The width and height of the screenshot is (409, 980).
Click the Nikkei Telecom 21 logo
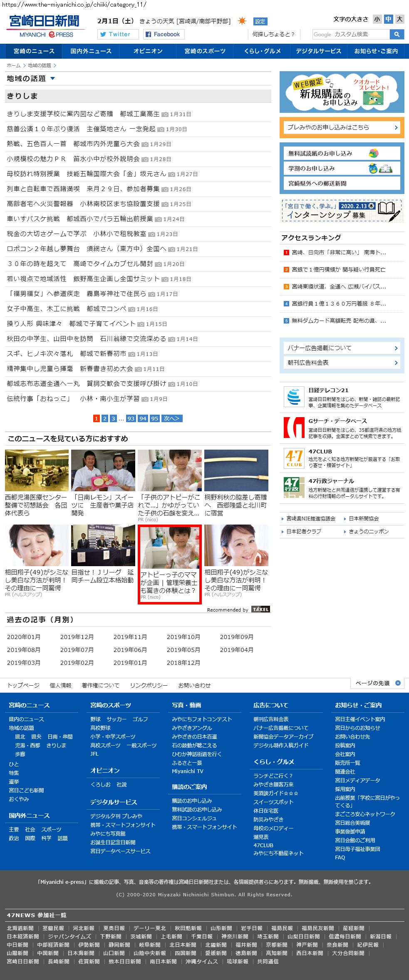(294, 396)
